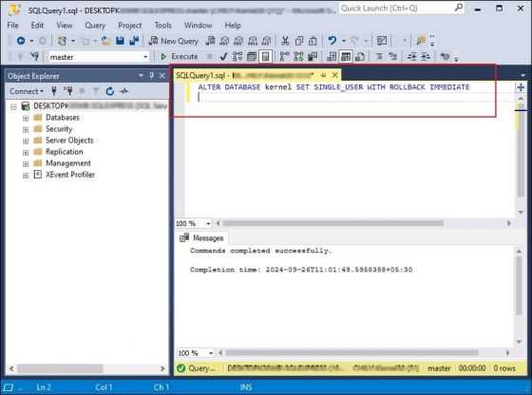Image resolution: width=532 pixels, height=395 pixels.
Task: Click the New Query button
Action: tap(174, 41)
